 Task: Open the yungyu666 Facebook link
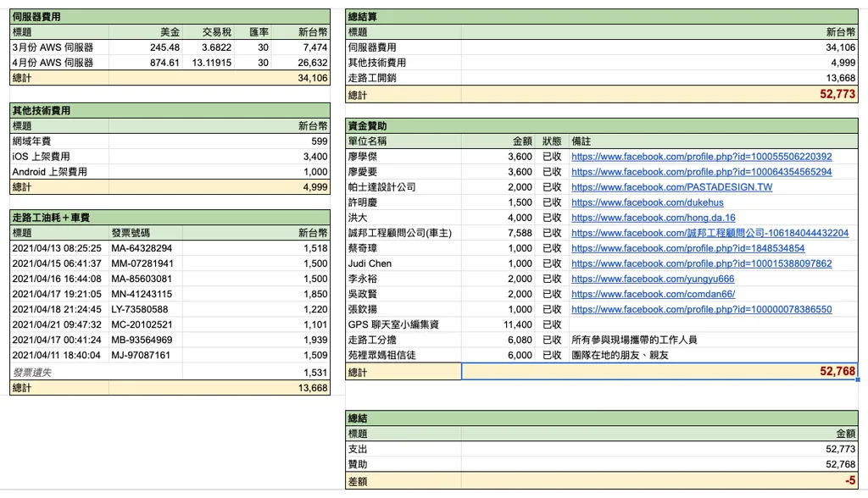click(653, 279)
